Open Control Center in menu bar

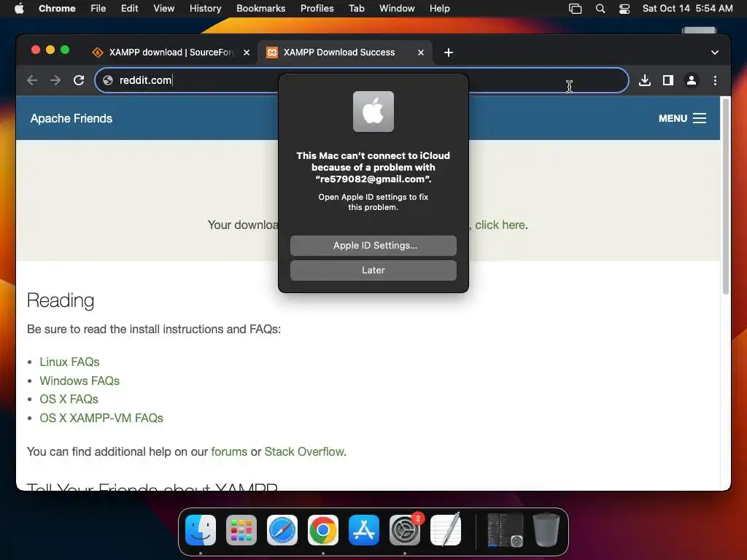pos(624,9)
